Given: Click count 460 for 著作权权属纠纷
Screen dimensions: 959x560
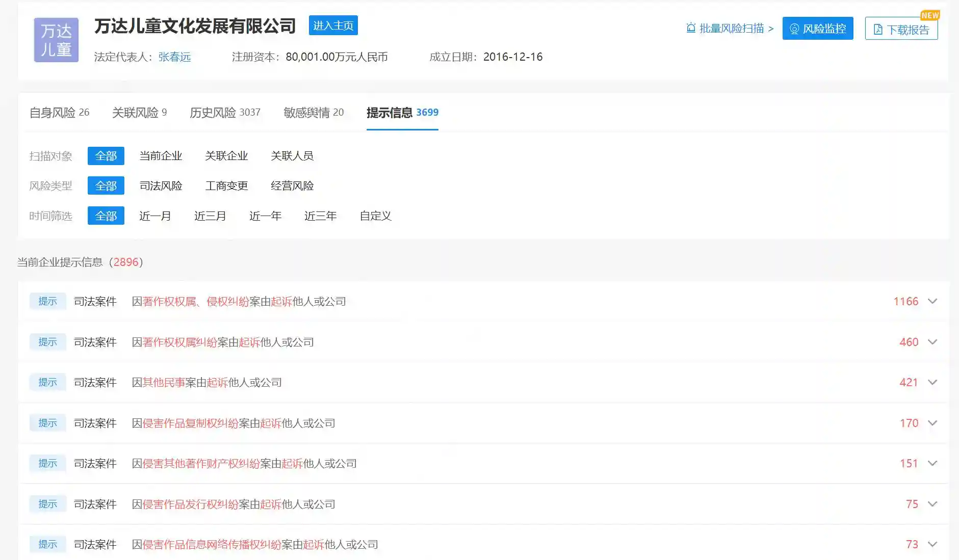Looking at the screenshot, I should (x=909, y=342).
